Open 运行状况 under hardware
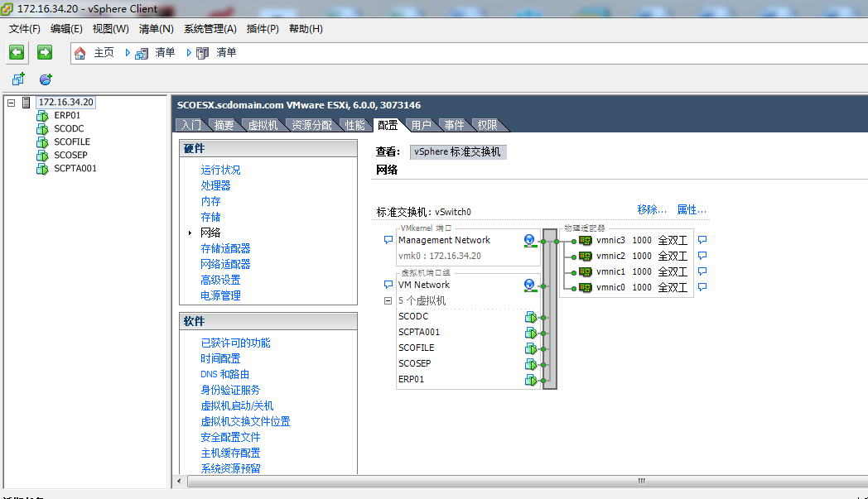 [x=220, y=170]
